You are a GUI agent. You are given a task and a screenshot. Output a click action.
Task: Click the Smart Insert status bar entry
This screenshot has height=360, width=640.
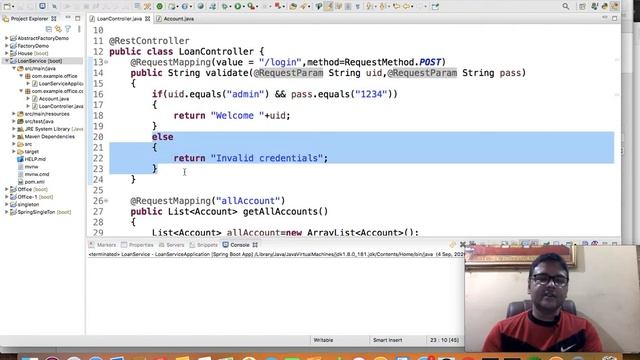[387, 340]
